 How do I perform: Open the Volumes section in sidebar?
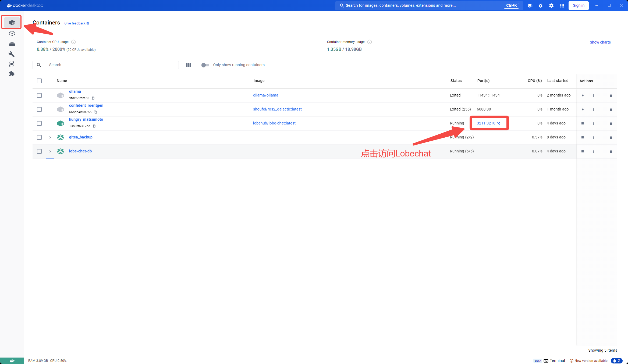12,44
